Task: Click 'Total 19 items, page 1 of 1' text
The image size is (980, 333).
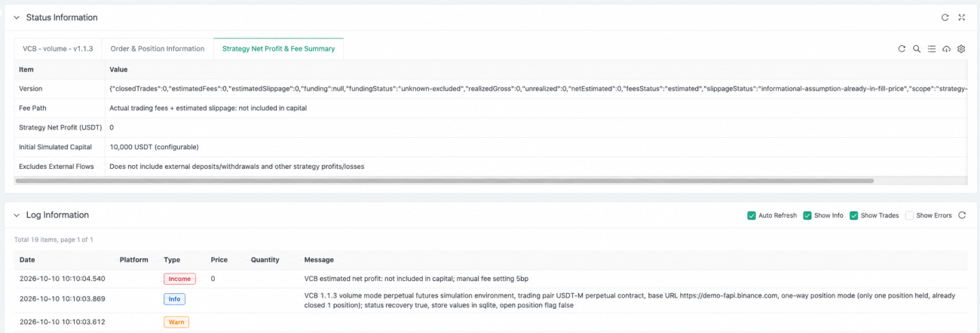Action: 54,240
